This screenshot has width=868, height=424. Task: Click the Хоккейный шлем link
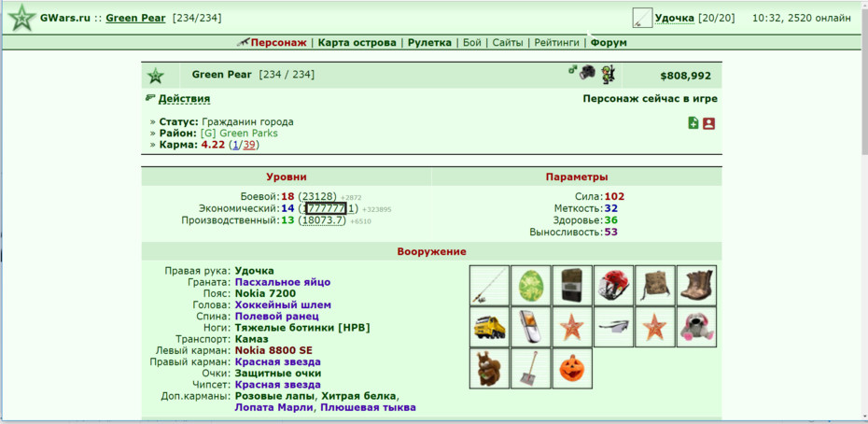coord(283,304)
